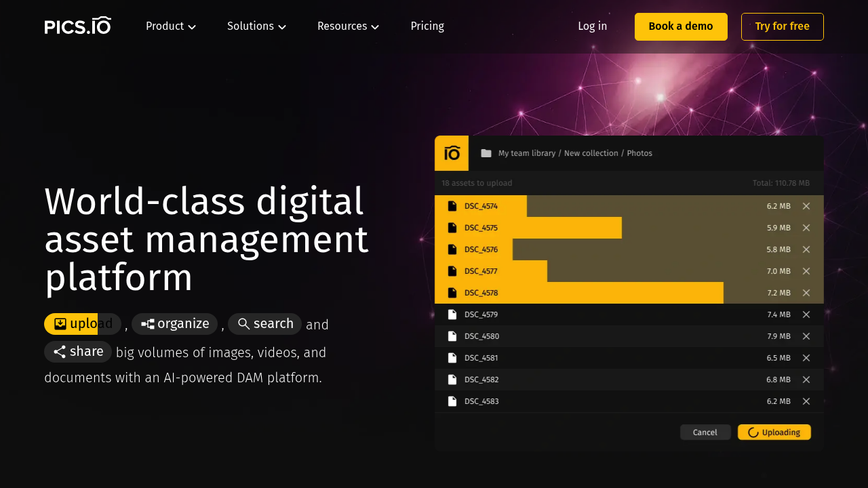Dismiss DSC_4583 from the asset list
The height and width of the screenshot is (488, 868).
click(x=806, y=401)
